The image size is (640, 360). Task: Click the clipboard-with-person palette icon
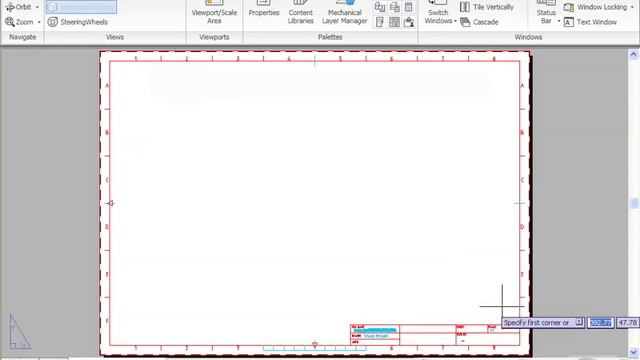click(x=409, y=22)
